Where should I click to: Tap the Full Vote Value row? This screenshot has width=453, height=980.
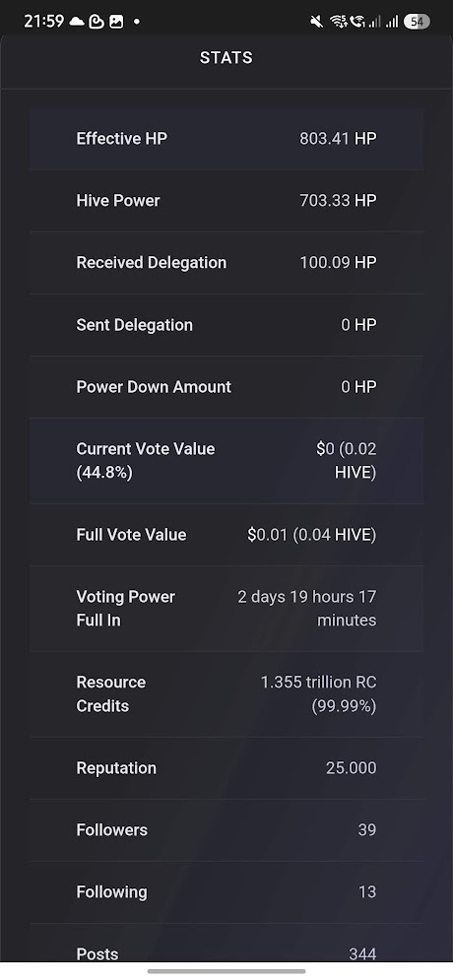pos(226,535)
